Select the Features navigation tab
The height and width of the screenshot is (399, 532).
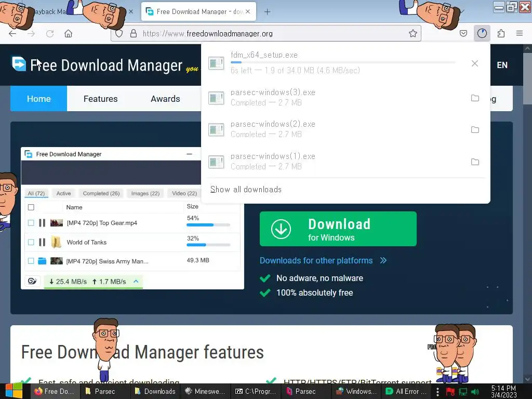tap(100, 99)
